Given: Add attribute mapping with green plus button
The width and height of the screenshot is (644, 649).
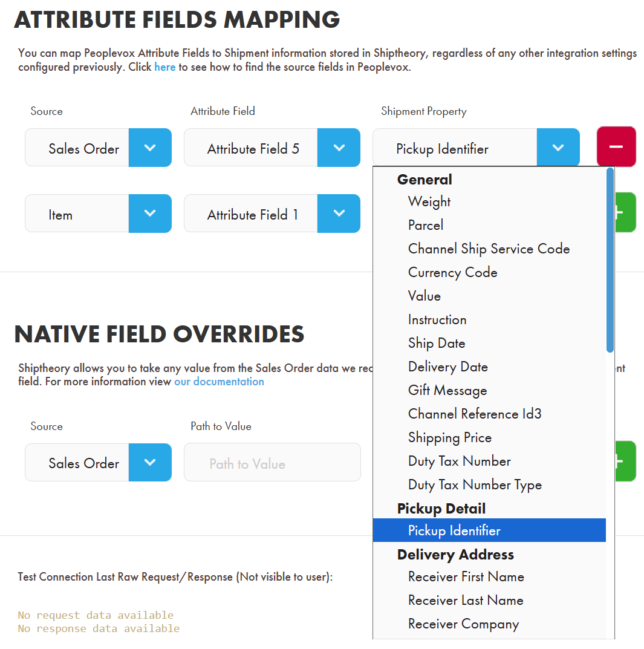Looking at the screenshot, I should pyautogui.click(x=625, y=212).
